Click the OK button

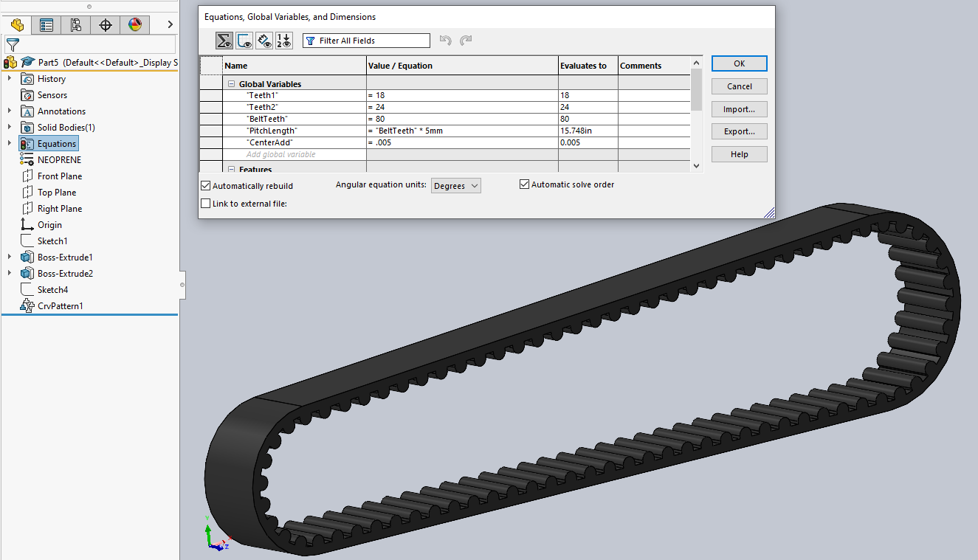tap(740, 63)
